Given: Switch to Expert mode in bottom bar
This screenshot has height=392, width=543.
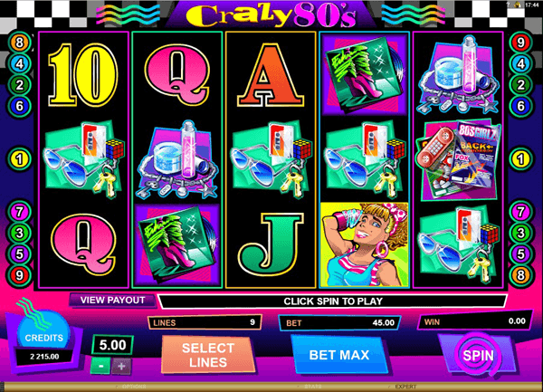Looking at the screenshot, I should tap(405, 387).
